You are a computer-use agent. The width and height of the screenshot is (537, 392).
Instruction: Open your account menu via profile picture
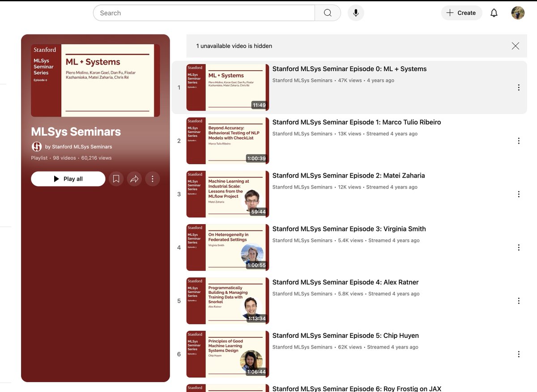pyautogui.click(x=518, y=13)
